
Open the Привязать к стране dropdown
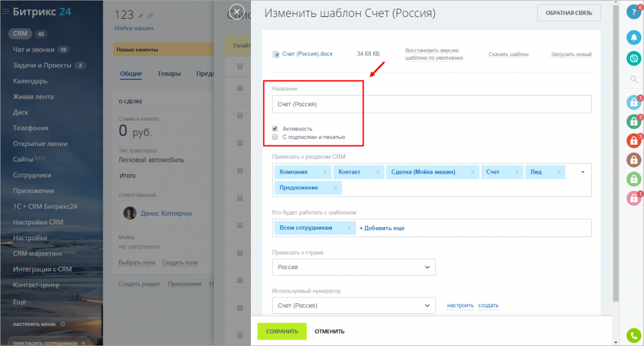pyautogui.click(x=353, y=267)
